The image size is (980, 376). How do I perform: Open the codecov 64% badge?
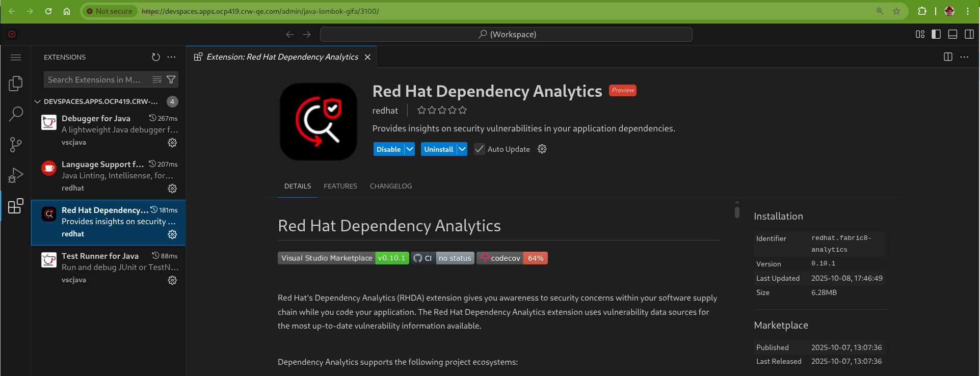pos(512,258)
